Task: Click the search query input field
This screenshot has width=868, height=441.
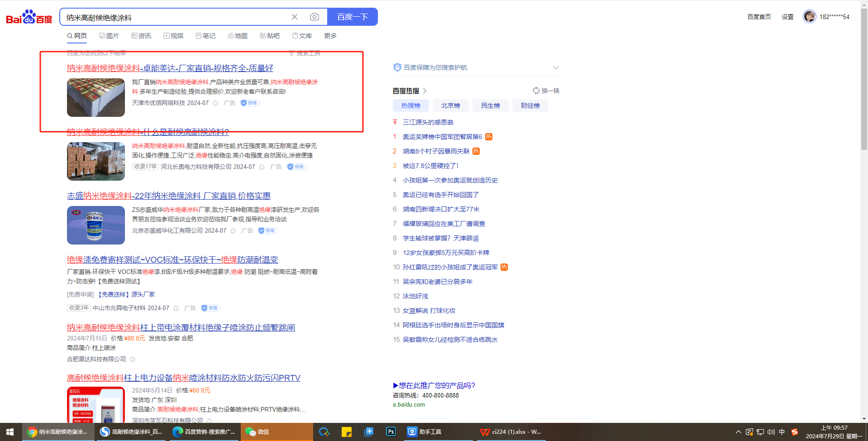Action: (x=176, y=17)
